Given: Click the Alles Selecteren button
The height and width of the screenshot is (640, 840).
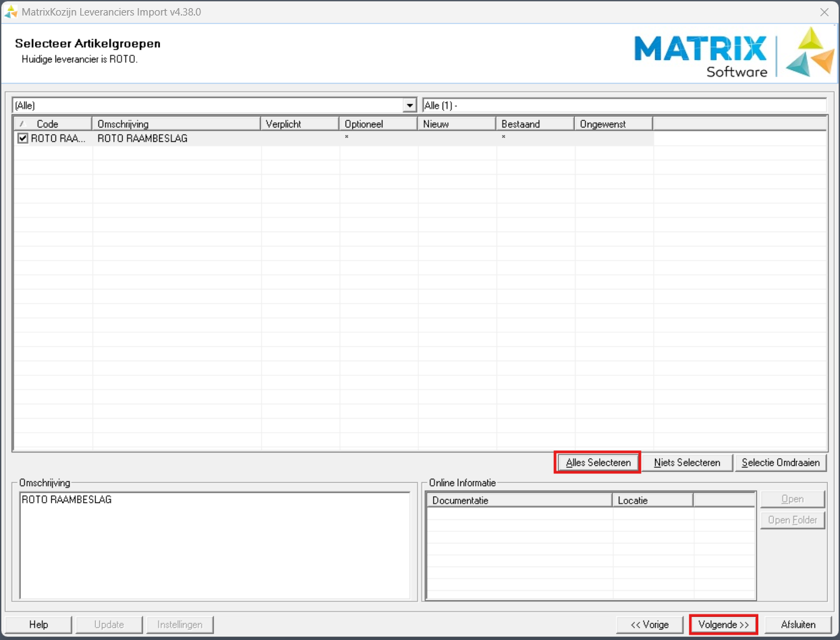Looking at the screenshot, I should click(x=598, y=462).
